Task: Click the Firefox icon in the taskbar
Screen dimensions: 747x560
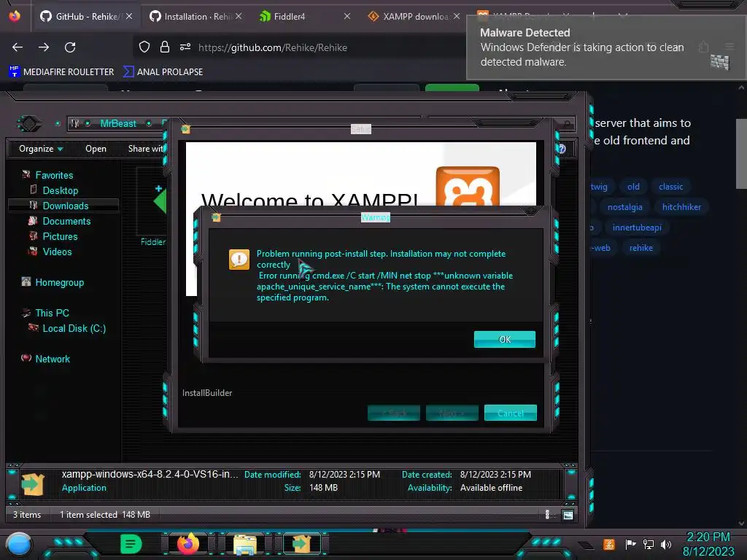Action: [x=187, y=544]
